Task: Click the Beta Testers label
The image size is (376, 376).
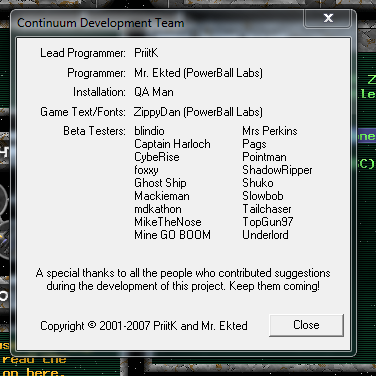Action: (x=94, y=131)
